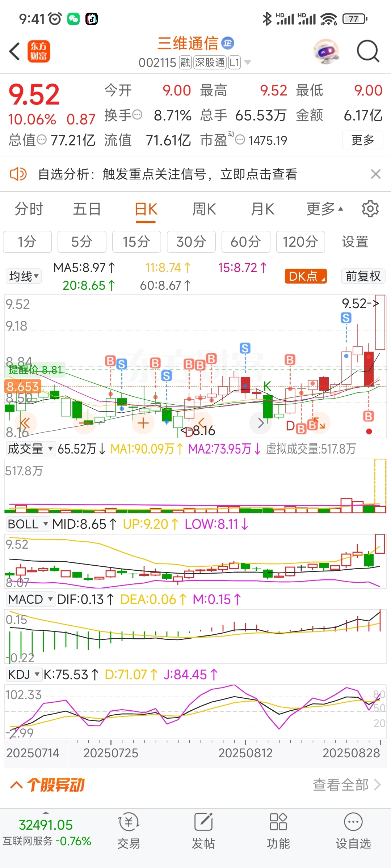Tap the info icon next to 总值
391x868 pixels.
pos(42,140)
